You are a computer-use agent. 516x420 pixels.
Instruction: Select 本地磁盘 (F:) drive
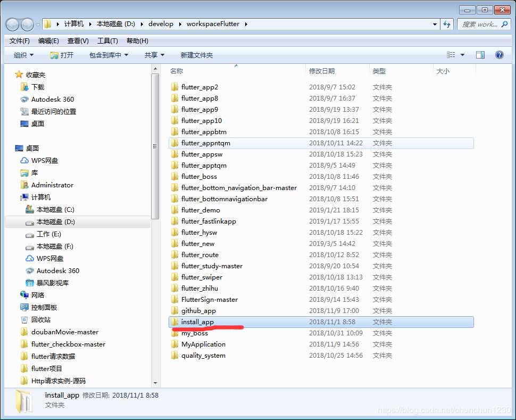point(49,246)
